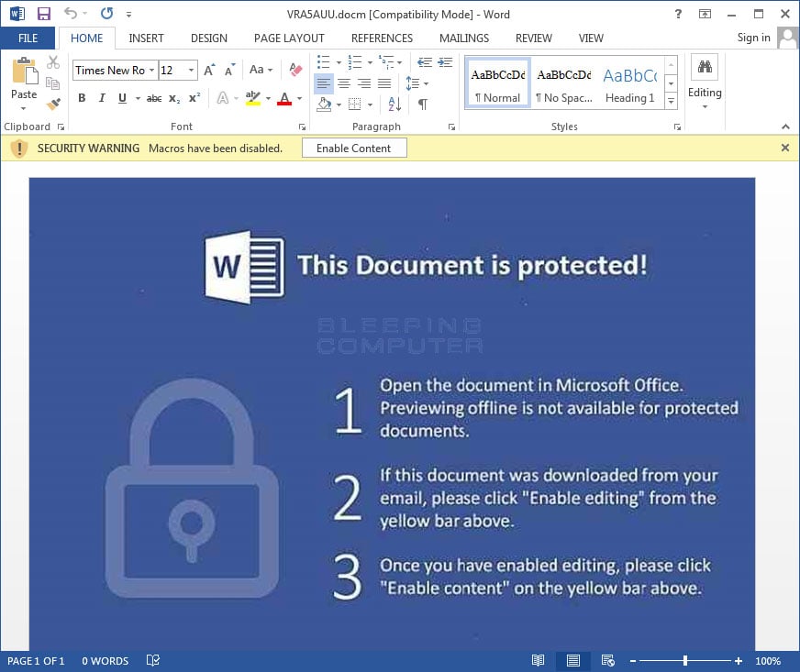Viewport: 800px width, 672px height.
Task: Expand bullet list style dropdown arrow
Action: click(x=339, y=62)
